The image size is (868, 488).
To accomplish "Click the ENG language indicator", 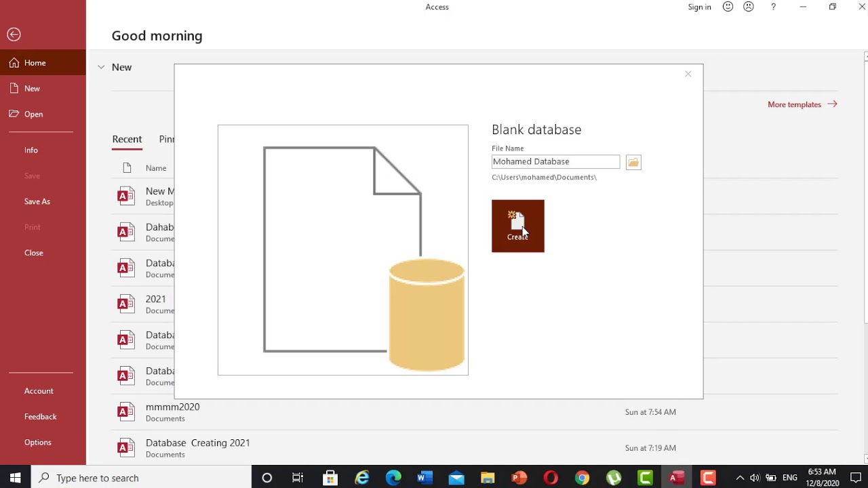I will point(790,478).
